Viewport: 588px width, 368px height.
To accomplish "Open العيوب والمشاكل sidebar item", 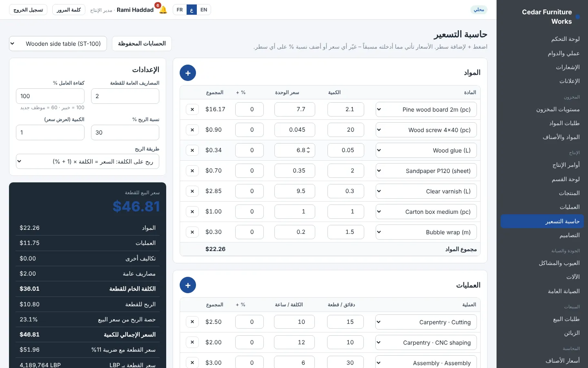I will click(x=542, y=263).
